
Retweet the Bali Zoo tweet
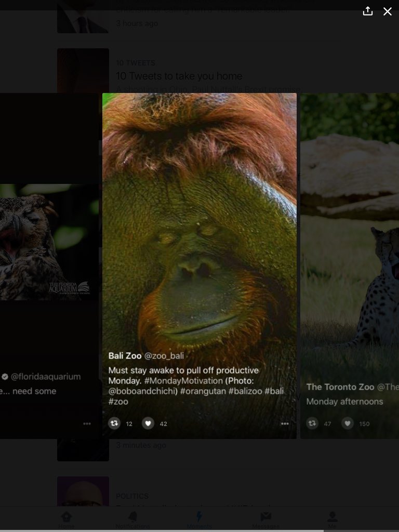point(114,423)
